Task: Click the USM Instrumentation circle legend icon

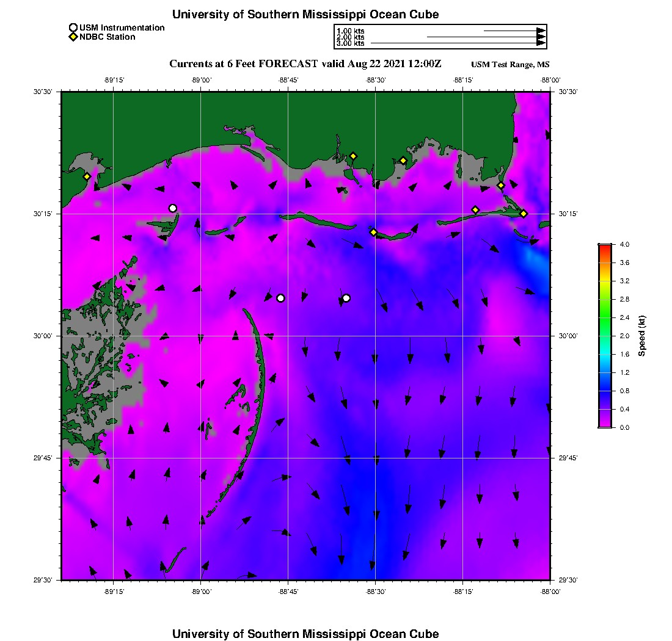Action: [x=73, y=27]
